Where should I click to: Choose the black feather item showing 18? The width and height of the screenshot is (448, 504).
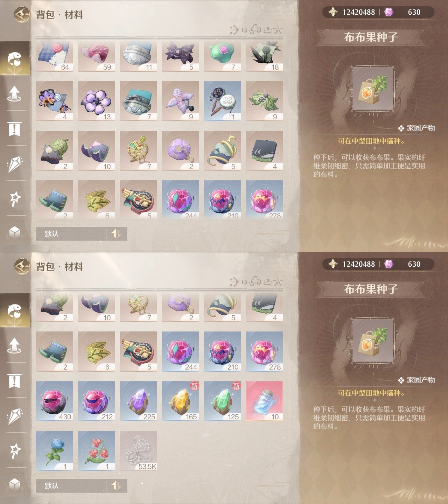pyautogui.click(x=264, y=56)
